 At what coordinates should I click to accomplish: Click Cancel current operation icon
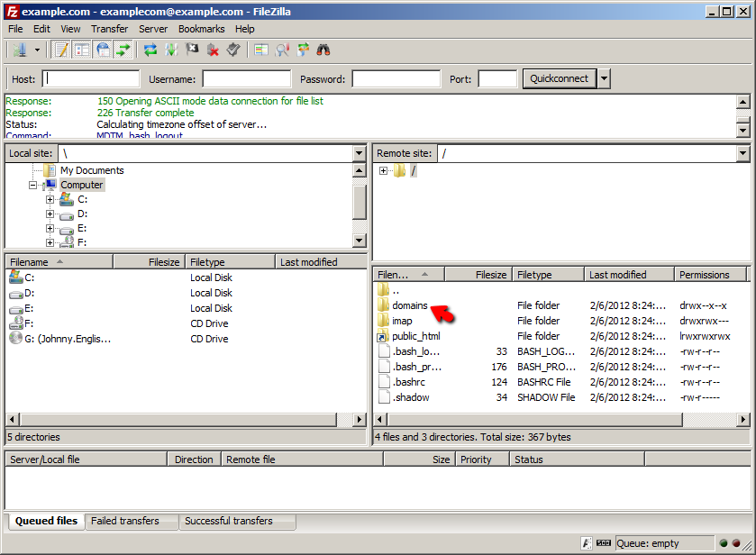click(x=192, y=50)
